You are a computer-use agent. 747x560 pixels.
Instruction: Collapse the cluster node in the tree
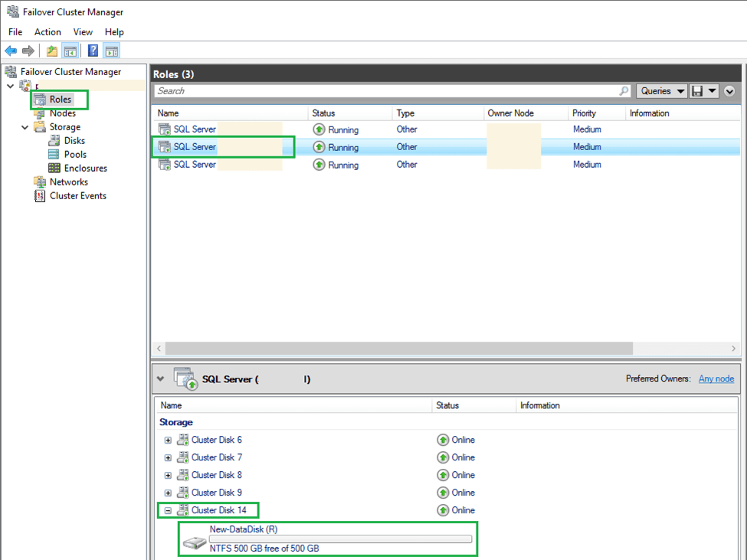tap(11, 87)
